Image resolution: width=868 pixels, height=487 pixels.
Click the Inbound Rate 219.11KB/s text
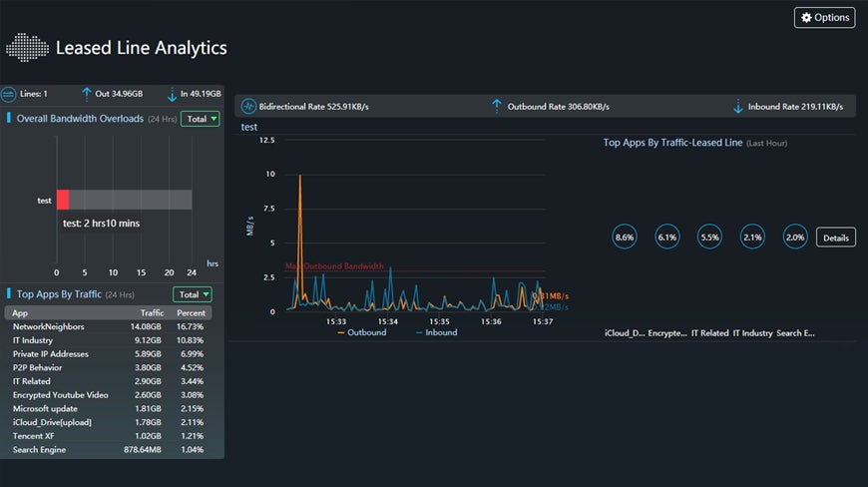pos(795,106)
